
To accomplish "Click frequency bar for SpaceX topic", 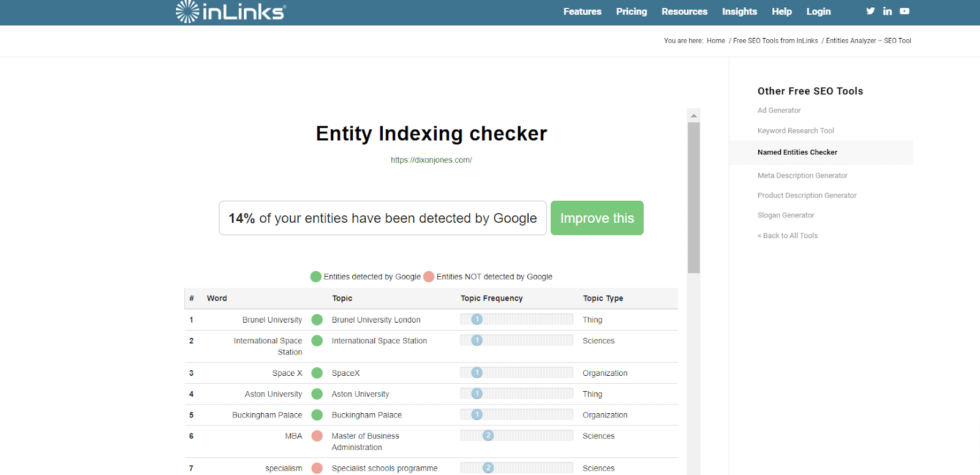I will pyautogui.click(x=516, y=372).
